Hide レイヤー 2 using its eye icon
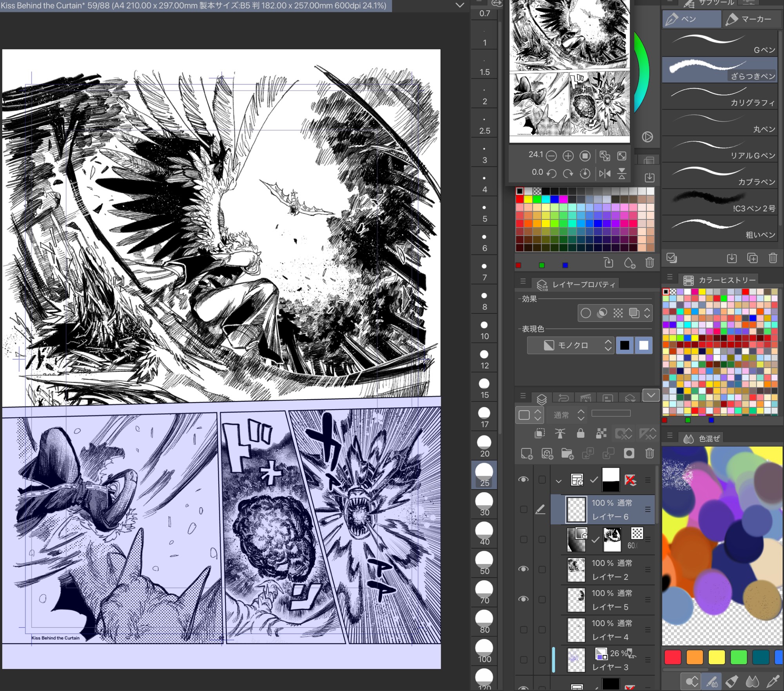This screenshot has height=691, width=784. pyautogui.click(x=523, y=569)
